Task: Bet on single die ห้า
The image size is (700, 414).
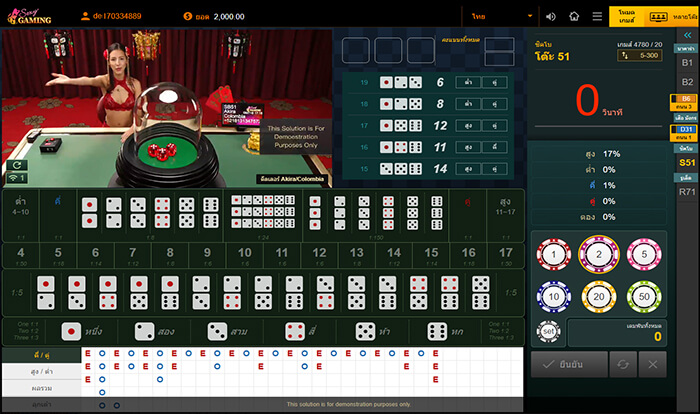Action: pyautogui.click(x=373, y=332)
